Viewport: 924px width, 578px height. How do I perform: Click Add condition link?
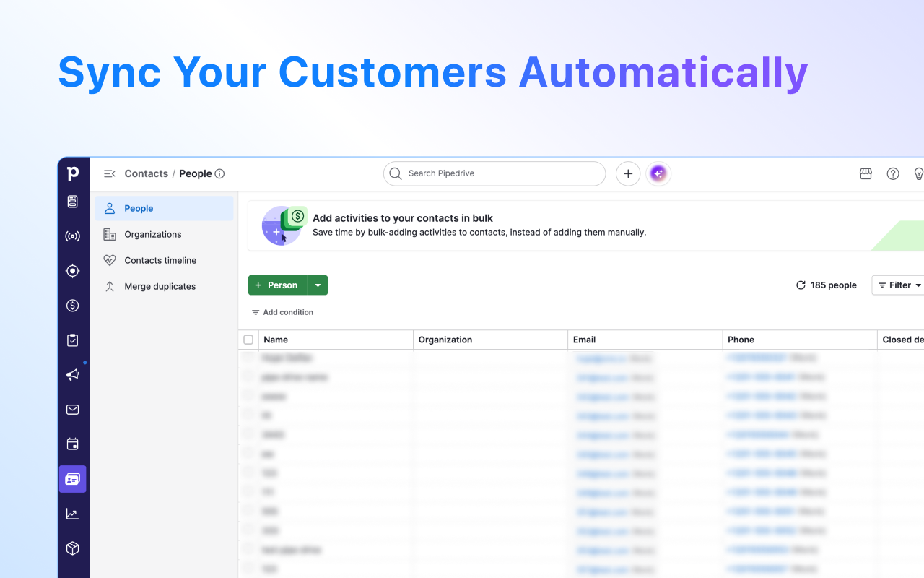pos(282,312)
